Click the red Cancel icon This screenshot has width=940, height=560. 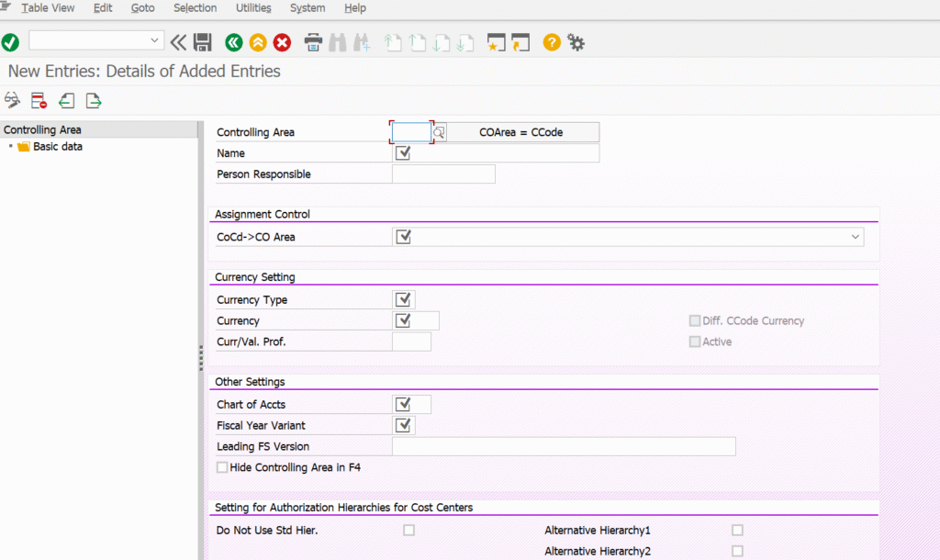(x=282, y=42)
